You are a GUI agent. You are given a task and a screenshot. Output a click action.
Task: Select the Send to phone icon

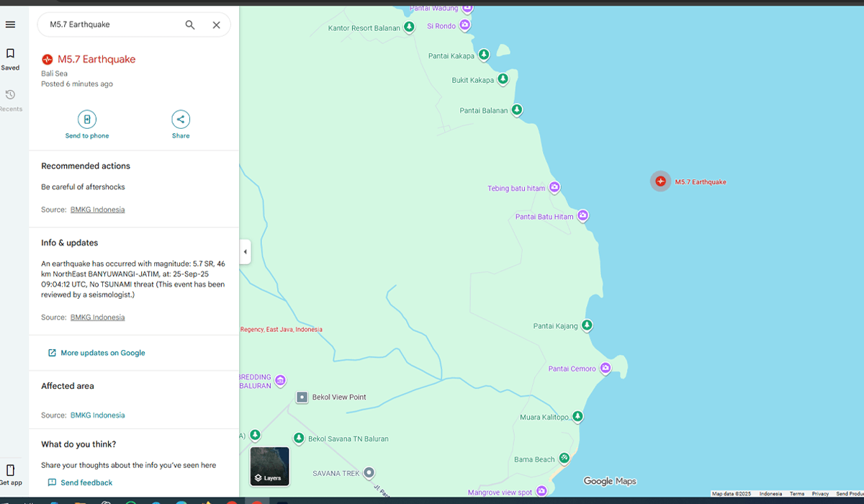pyautogui.click(x=86, y=120)
